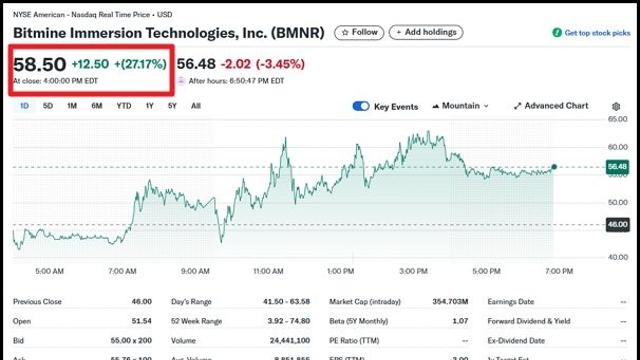640x360 pixels.
Task: Follow the BMNR stock
Action: tap(359, 32)
